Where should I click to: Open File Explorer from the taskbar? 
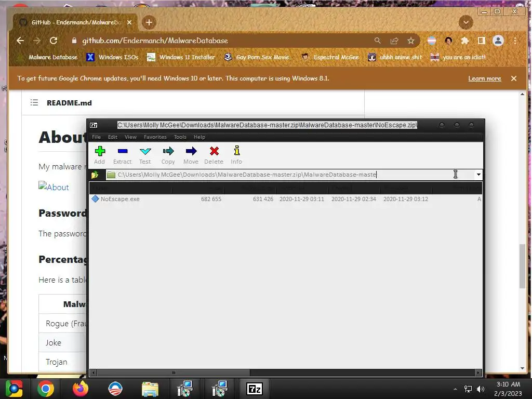[150, 389]
